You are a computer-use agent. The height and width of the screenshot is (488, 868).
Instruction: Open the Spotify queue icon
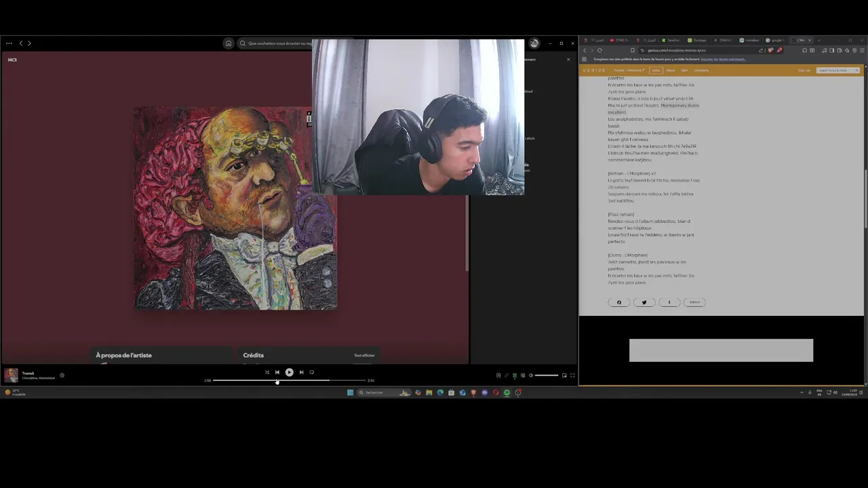click(515, 375)
